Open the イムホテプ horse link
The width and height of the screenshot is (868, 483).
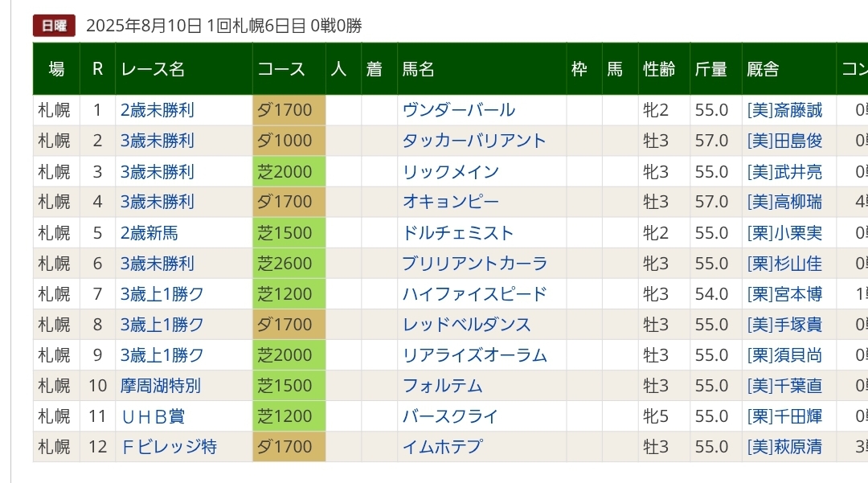[443, 447]
